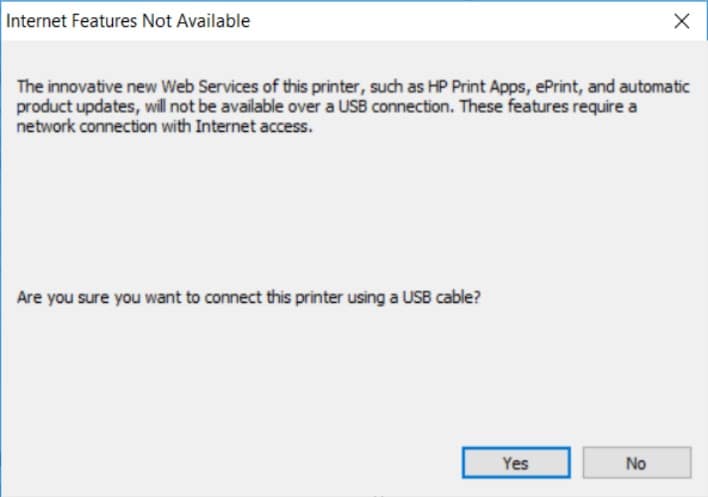Click the Yes button
Viewport: 708px width, 497px height.
[x=515, y=463]
